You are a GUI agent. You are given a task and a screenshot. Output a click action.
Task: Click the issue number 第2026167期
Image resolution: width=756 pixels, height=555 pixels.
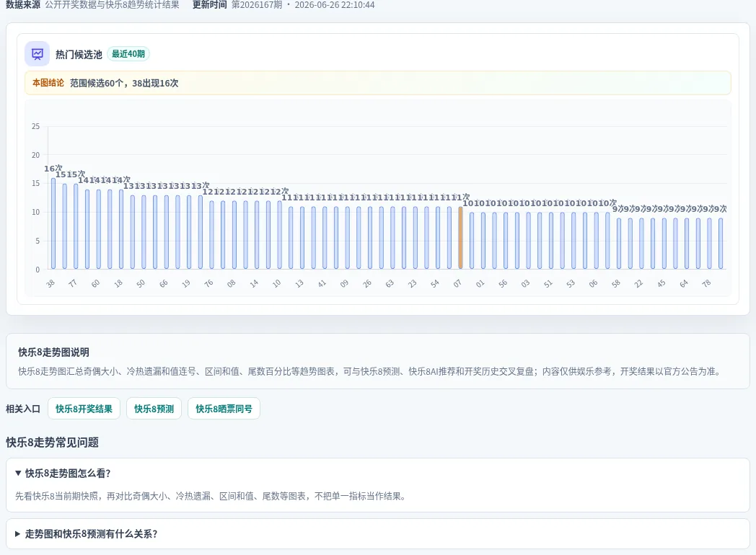[x=257, y=5]
